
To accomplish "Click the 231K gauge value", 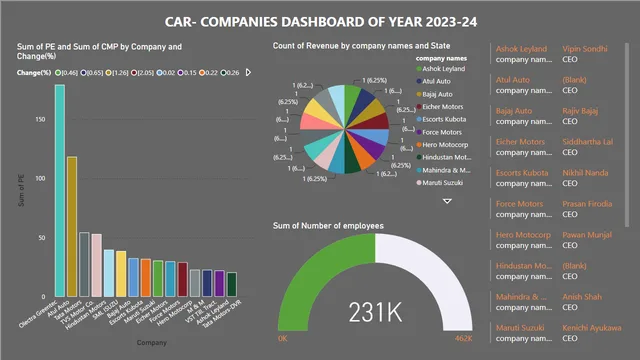I will 376,313.
